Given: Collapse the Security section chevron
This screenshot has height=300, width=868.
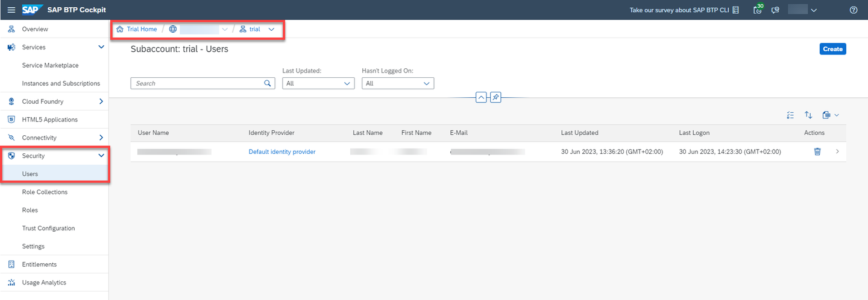Looking at the screenshot, I should pos(101,156).
